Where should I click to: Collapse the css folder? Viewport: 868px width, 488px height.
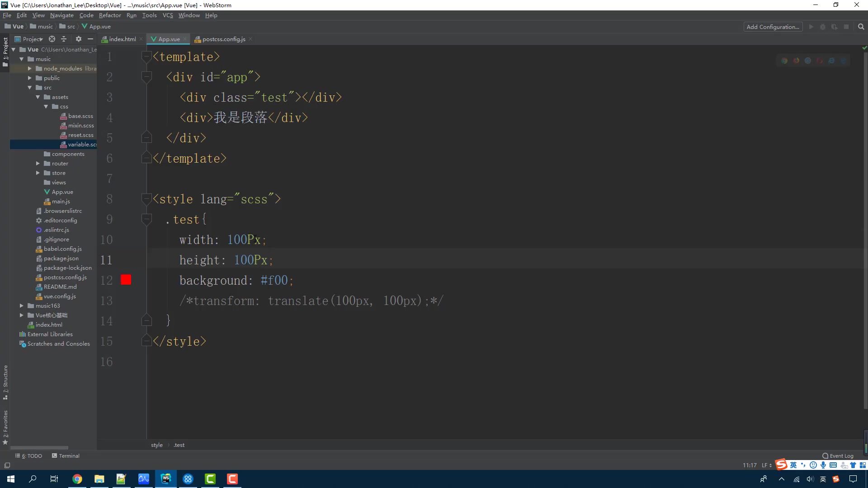point(46,107)
